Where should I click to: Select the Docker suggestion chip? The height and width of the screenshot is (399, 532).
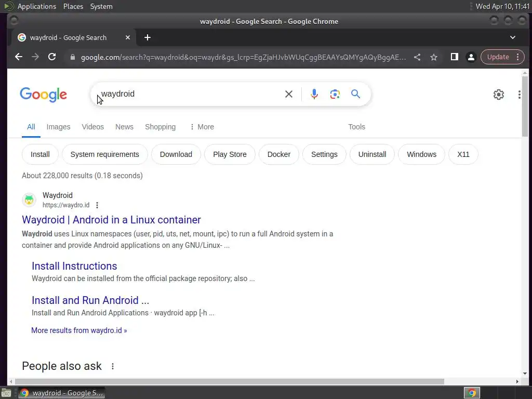point(279,154)
